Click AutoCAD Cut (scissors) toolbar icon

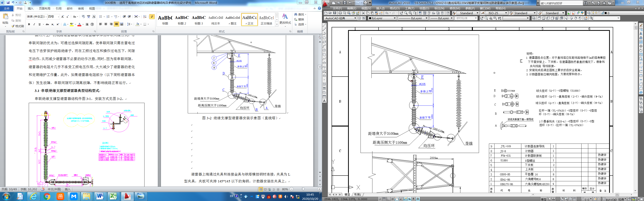tap(364, 13)
